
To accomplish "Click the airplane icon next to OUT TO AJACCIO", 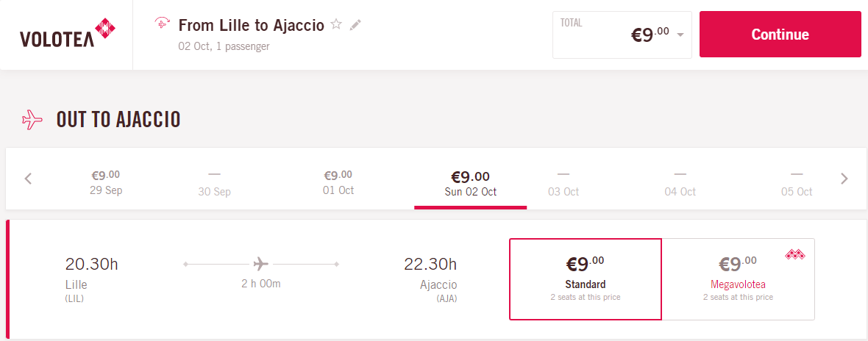I will [32, 119].
